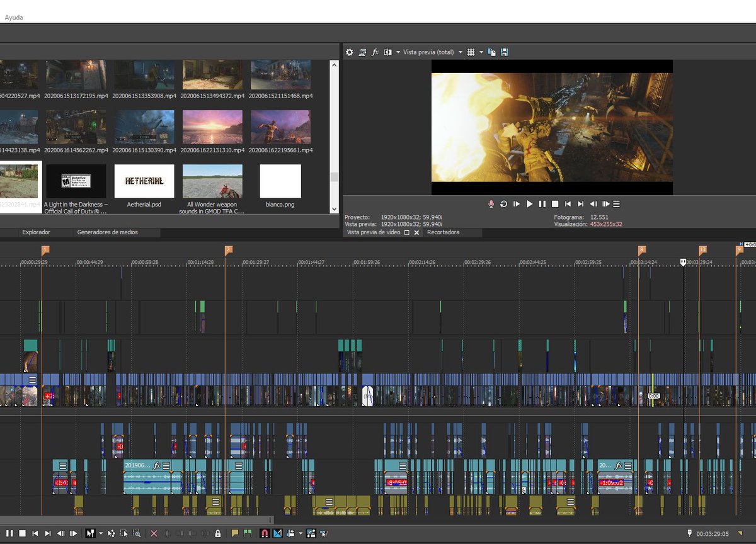Play the video in the preview window
This screenshot has width=756, height=544.
click(x=529, y=204)
